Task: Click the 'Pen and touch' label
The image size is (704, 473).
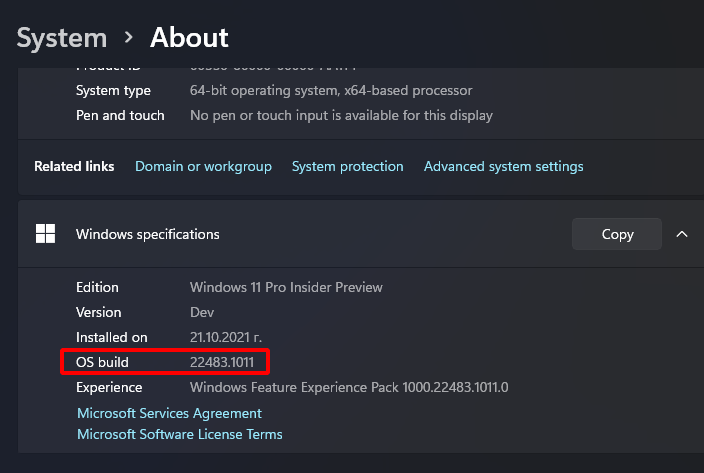Action: point(120,116)
